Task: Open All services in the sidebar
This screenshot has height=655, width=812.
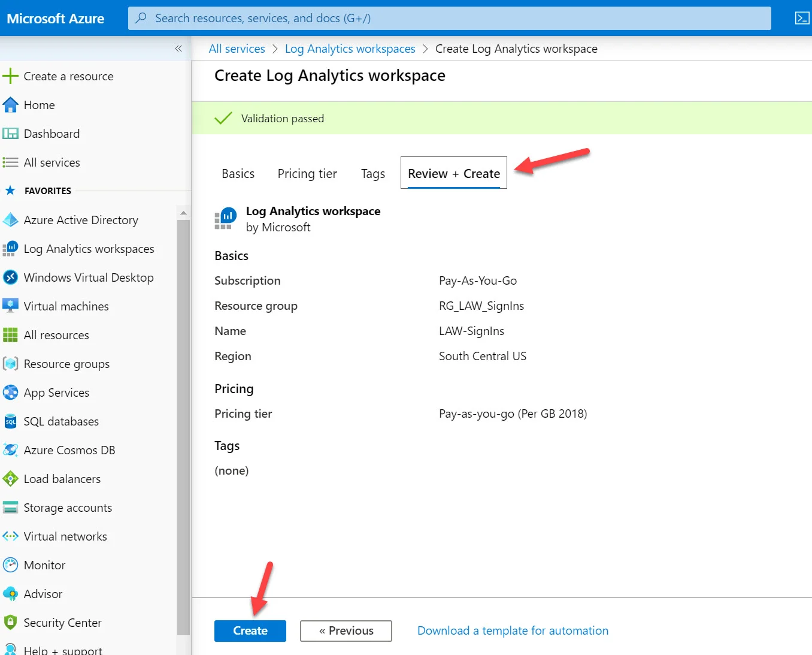Action: click(52, 162)
